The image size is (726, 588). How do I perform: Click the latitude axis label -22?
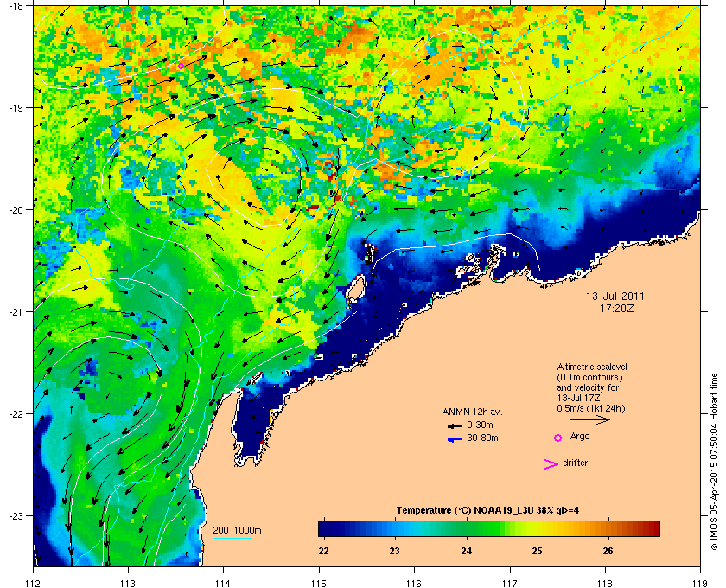[x=16, y=414]
